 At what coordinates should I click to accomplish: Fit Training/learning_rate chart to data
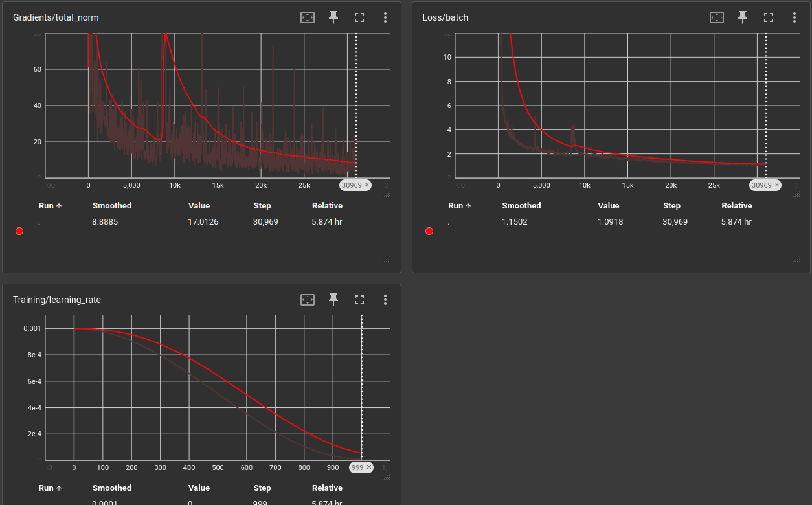307,300
